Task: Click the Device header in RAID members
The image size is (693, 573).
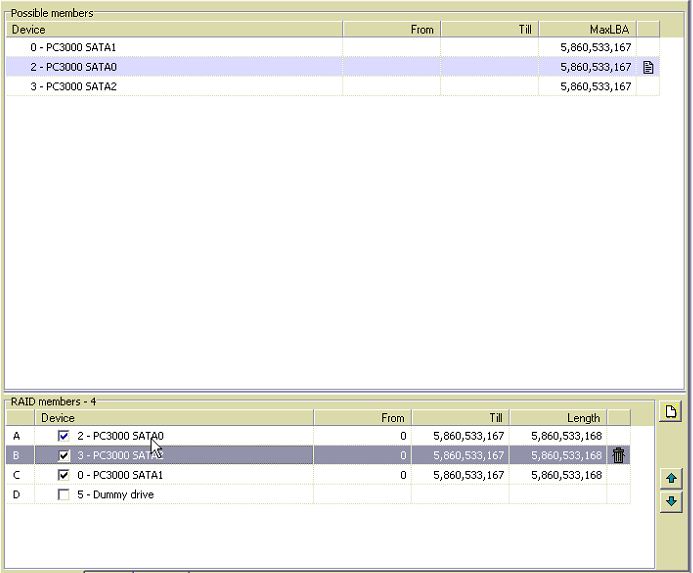Action: click(x=174, y=418)
